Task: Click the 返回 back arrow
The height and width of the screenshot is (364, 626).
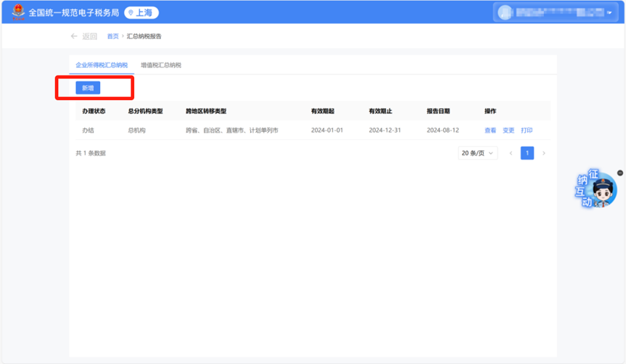Action: [74, 36]
